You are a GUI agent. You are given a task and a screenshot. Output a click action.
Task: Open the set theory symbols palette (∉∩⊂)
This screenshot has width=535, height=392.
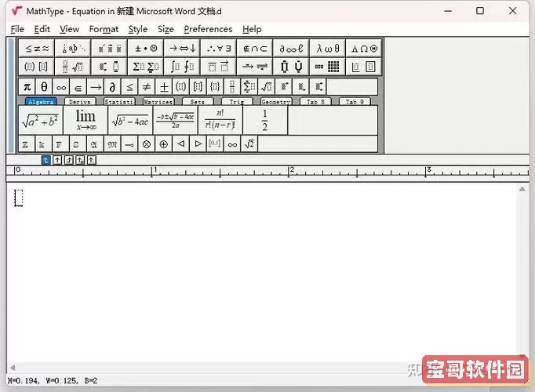(x=254, y=49)
